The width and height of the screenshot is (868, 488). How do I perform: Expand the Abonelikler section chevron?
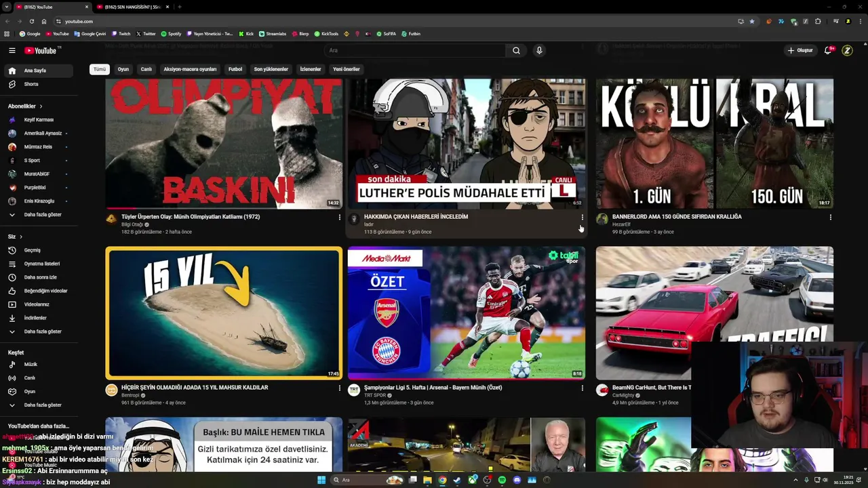[x=41, y=106]
